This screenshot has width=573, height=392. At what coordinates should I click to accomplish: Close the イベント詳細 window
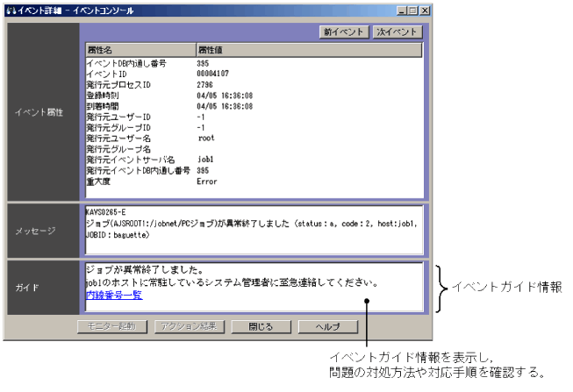coord(425,11)
